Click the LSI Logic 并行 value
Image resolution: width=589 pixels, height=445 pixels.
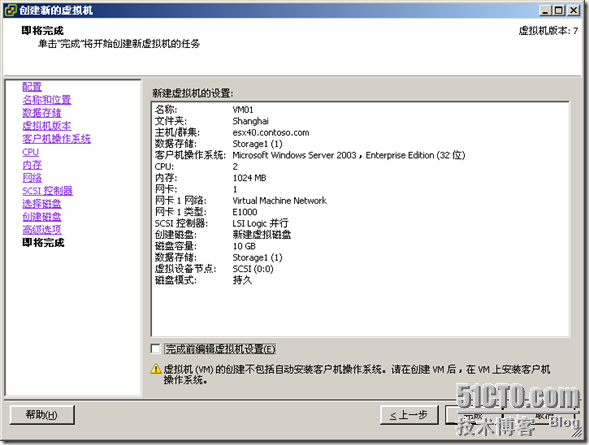tap(260, 223)
